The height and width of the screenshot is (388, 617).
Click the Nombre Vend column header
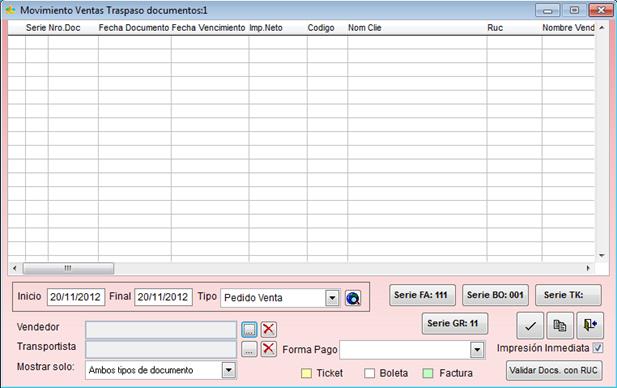tap(568, 28)
